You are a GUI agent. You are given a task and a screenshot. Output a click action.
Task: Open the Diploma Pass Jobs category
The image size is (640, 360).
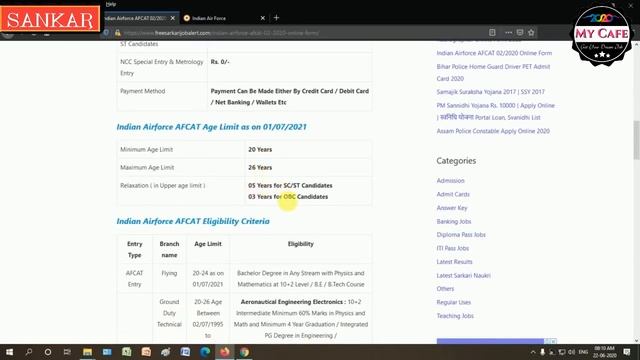click(x=461, y=235)
